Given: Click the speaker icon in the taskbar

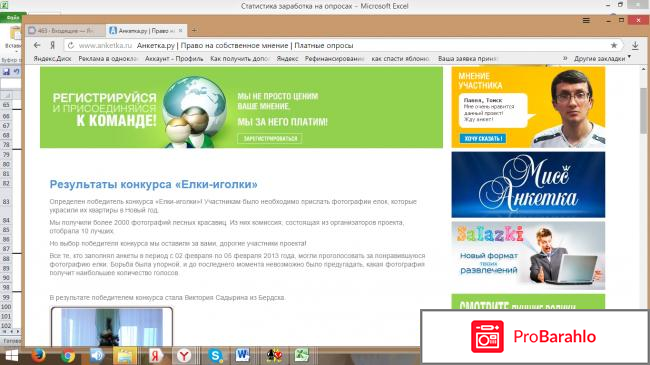Looking at the screenshot, I should pyautogui.click(x=97, y=356).
